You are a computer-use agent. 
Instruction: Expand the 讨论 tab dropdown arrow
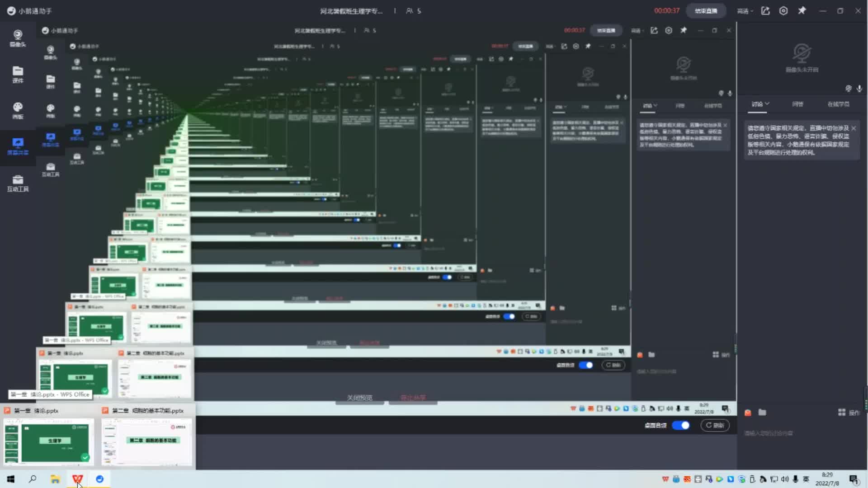point(767,104)
